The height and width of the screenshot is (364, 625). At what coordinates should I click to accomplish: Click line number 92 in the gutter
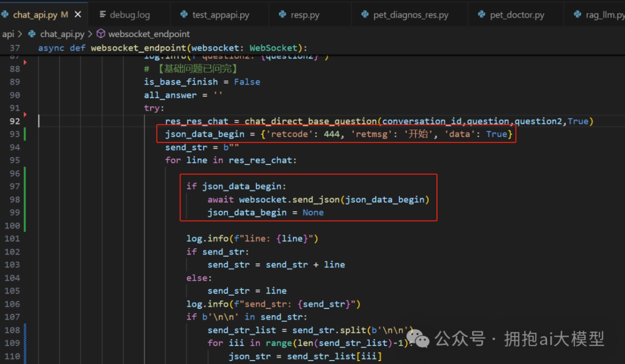tap(14, 121)
